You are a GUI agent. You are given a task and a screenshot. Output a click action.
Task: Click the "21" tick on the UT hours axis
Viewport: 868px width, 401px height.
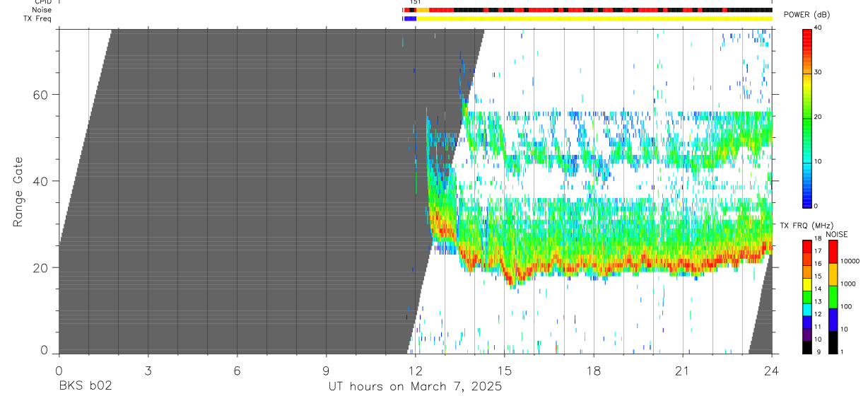683,371
